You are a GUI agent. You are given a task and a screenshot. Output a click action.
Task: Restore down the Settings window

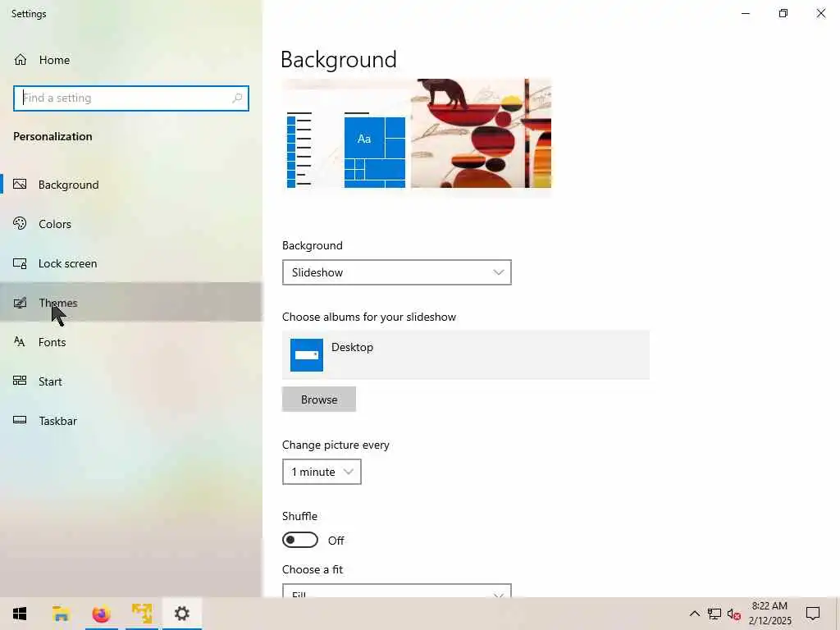[x=783, y=13]
